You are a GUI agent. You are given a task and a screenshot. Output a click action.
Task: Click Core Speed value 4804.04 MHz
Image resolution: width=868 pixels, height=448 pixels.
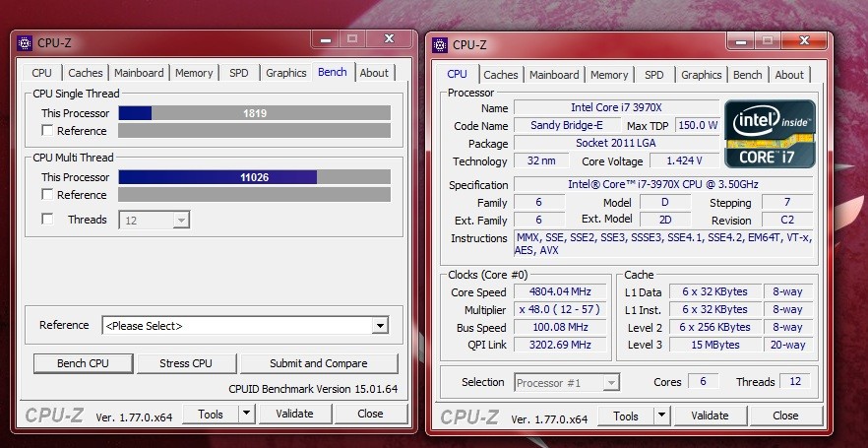560,291
